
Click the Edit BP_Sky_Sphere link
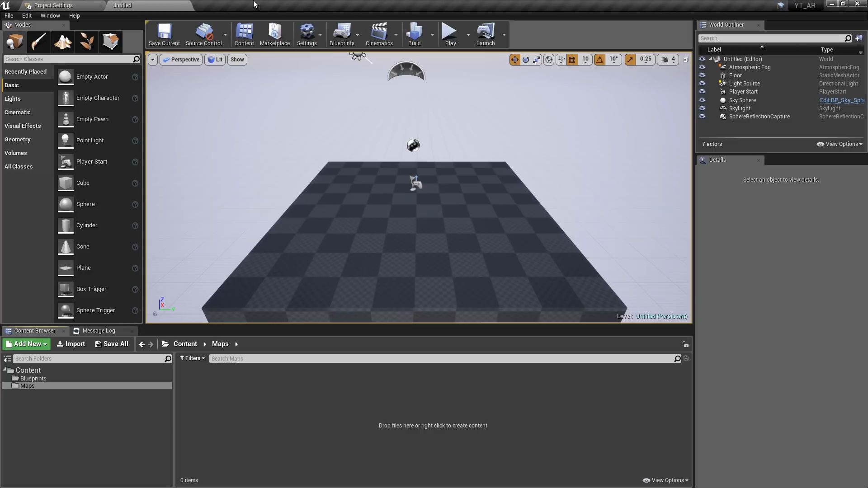point(841,100)
